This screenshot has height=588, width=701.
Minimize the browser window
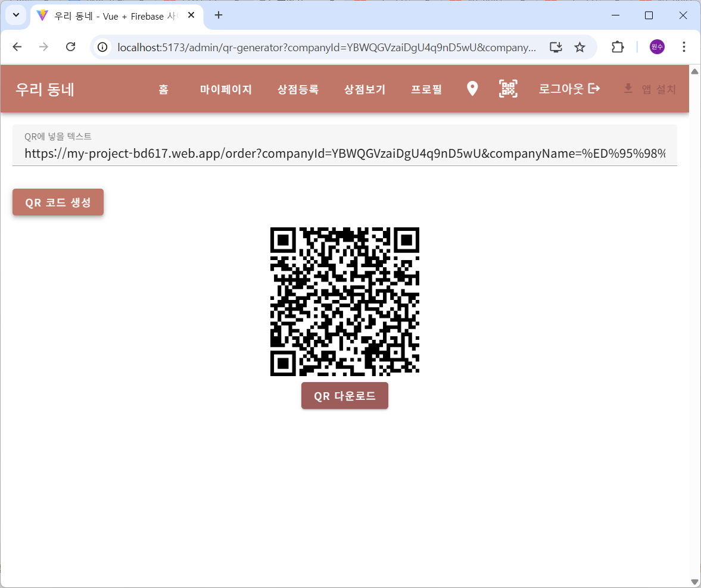pyautogui.click(x=615, y=15)
